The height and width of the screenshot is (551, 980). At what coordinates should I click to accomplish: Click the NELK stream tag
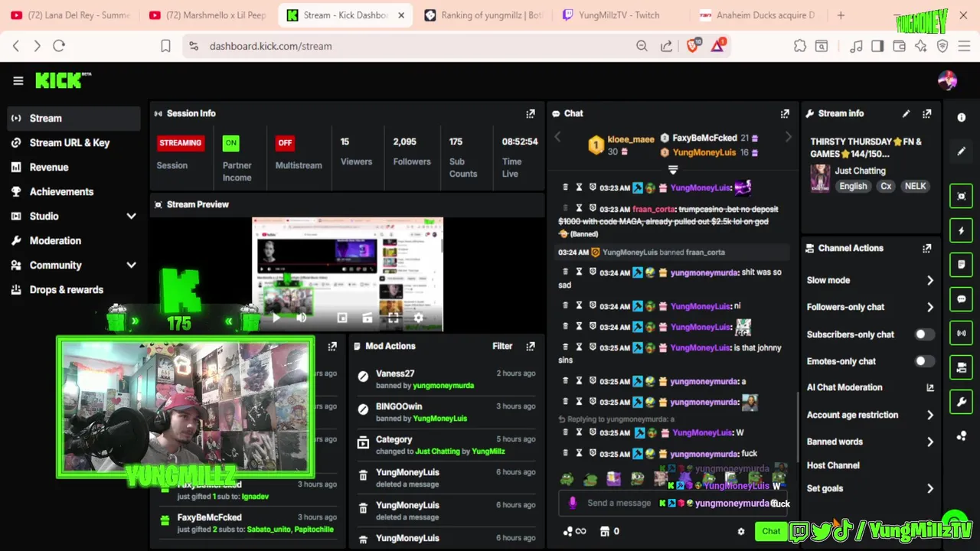(915, 186)
